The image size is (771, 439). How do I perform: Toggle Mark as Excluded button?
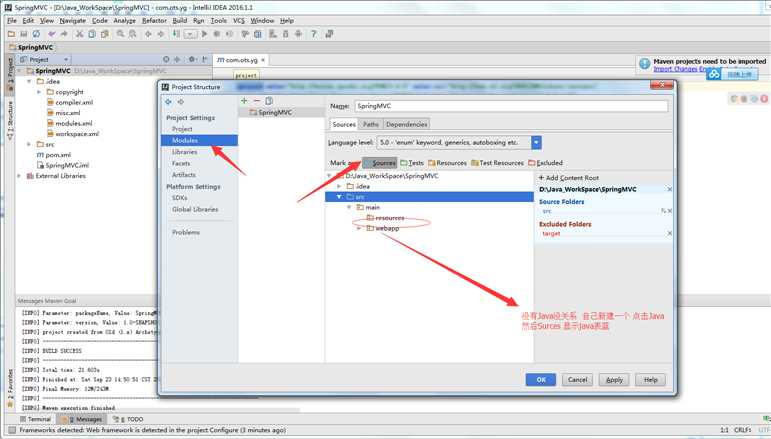coord(546,163)
